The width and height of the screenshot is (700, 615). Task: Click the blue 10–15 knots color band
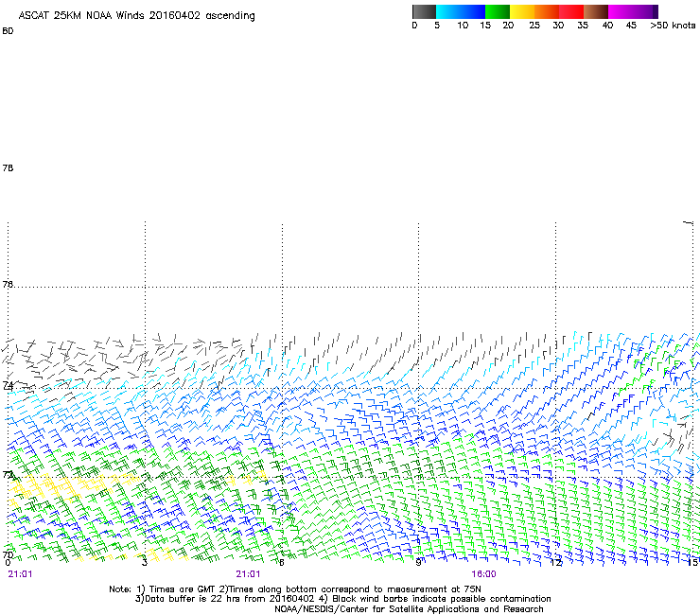click(x=473, y=11)
